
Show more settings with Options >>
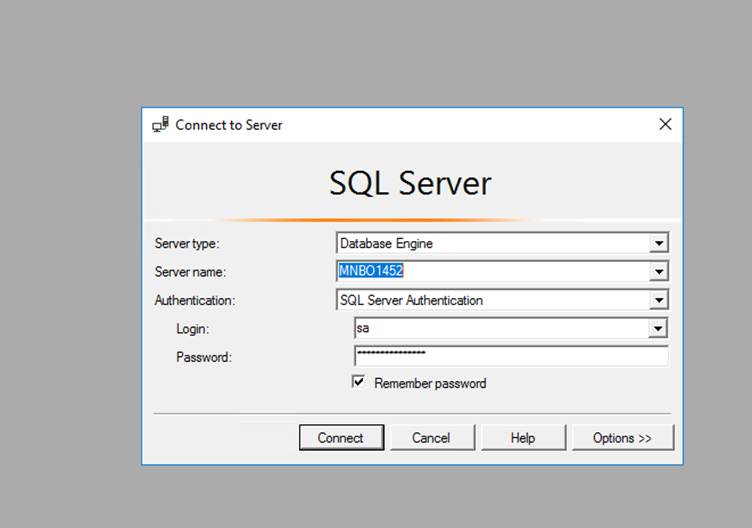623,437
